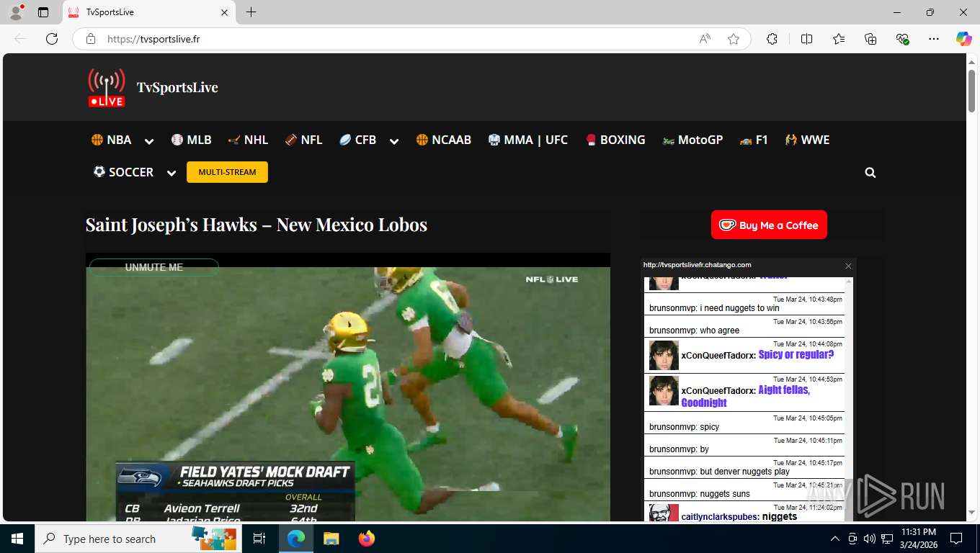Click xConQueefTadorx avatar by Spicy or regular
Screen dimensions: 980x553
click(x=664, y=355)
